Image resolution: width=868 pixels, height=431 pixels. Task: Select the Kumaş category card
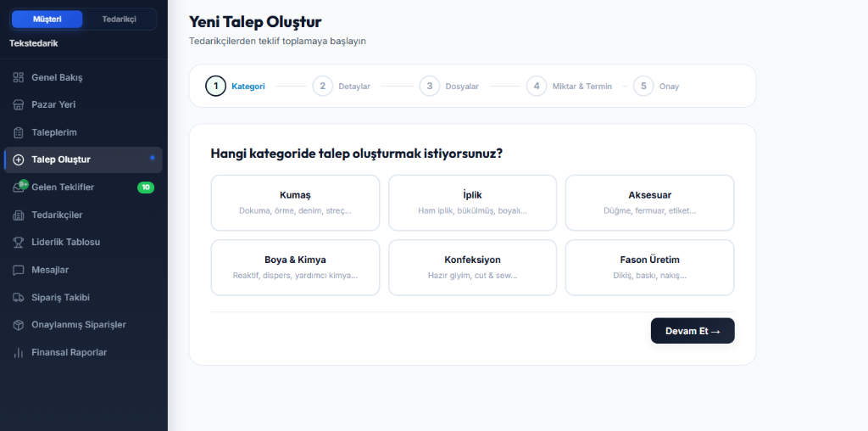coord(295,203)
